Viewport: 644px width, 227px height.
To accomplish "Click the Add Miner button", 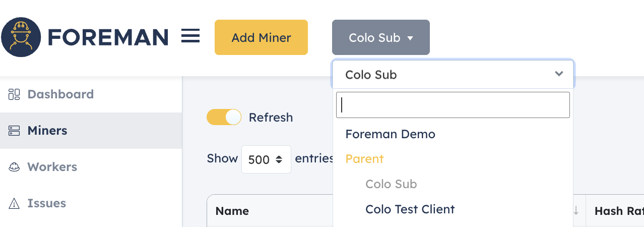I will (261, 37).
